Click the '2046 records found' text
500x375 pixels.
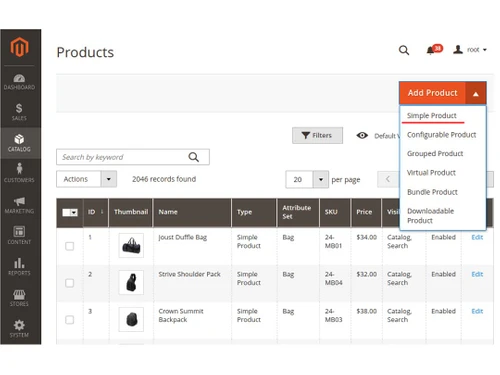pos(164,179)
